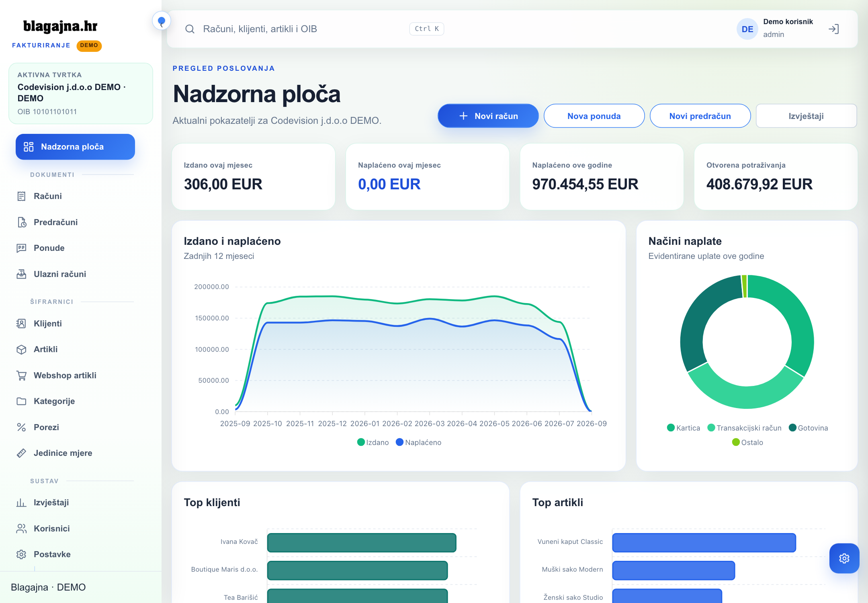The height and width of the screenshot is (603, 868).
Task: Click the Ivana Kovač bar in Top klijenti
Action: click(362, 543)
